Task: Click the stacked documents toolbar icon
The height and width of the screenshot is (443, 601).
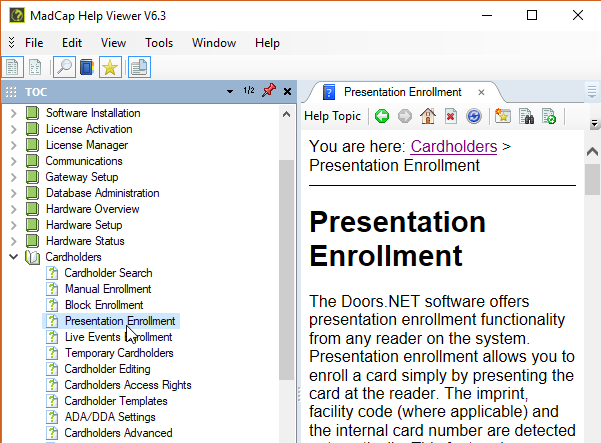Action: click(x=139, y=67)
